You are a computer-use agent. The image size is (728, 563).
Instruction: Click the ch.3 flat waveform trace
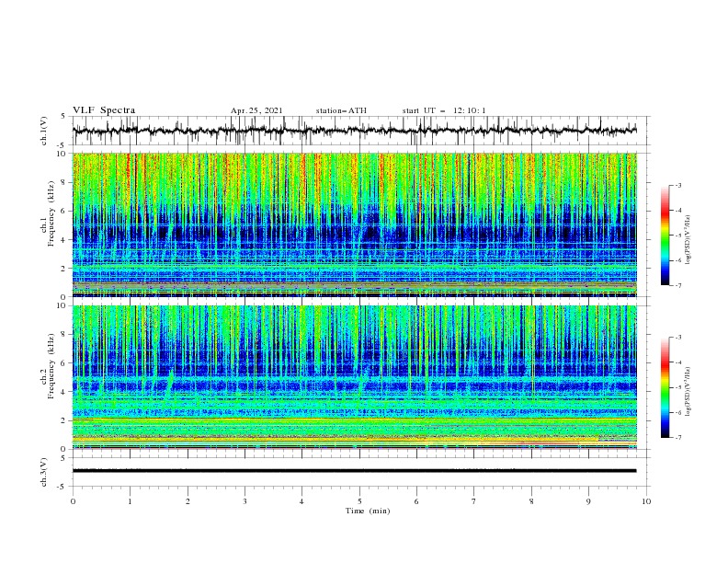click(x=354, y=471)
